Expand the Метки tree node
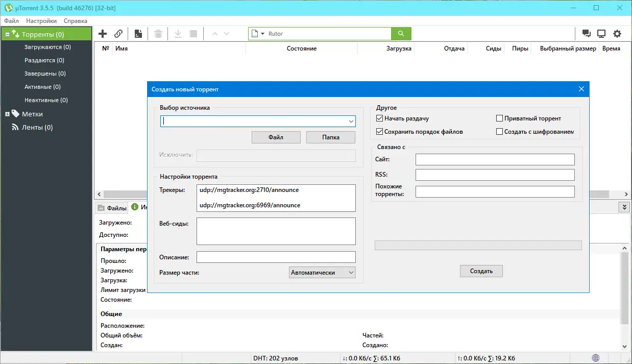 pyautogui.click(x=7, y=114)
